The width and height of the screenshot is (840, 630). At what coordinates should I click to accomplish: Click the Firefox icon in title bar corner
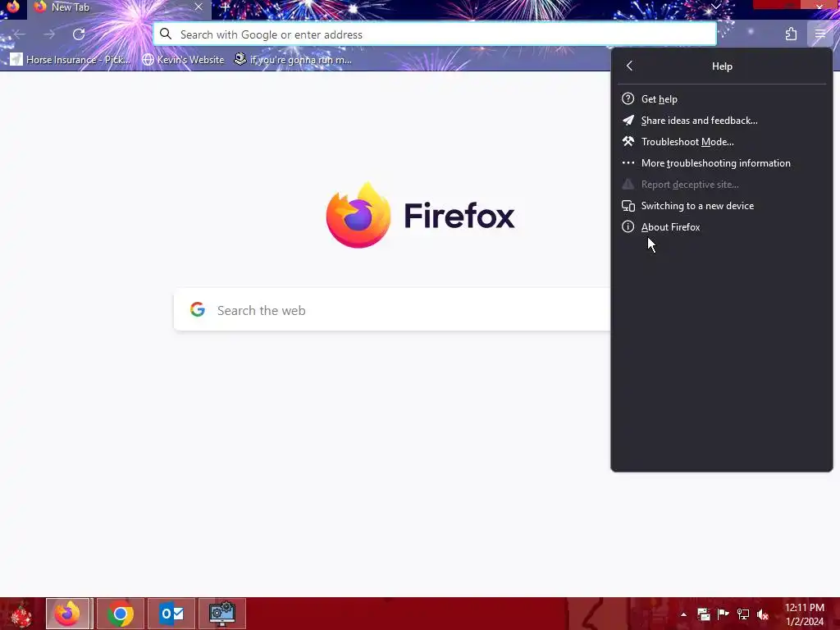click(x=13, y=7)
